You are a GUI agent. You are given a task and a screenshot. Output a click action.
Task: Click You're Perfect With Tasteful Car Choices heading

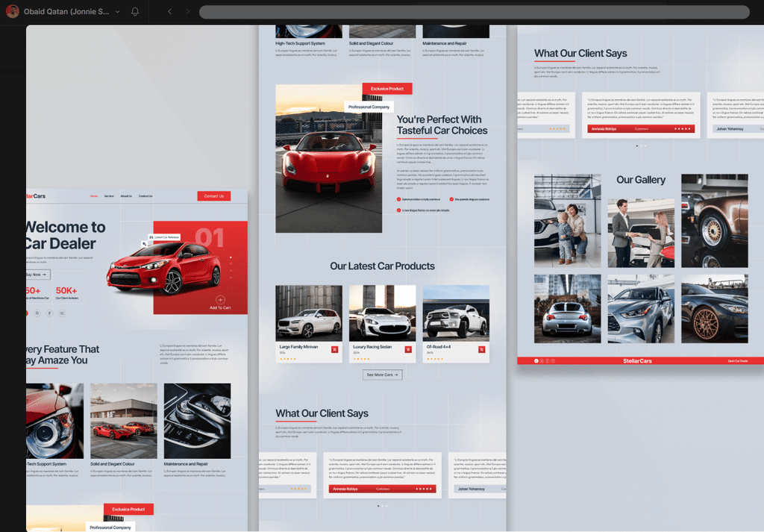[442, 125]
